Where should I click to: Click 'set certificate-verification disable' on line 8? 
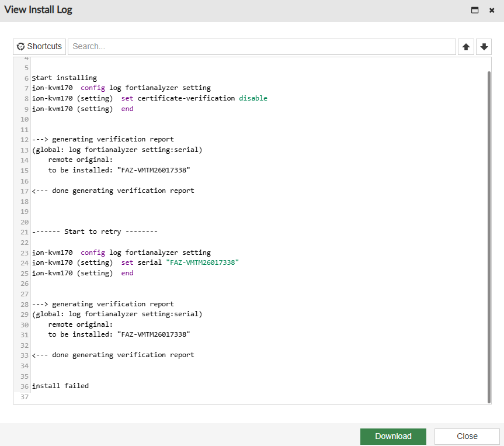(194, 98)
